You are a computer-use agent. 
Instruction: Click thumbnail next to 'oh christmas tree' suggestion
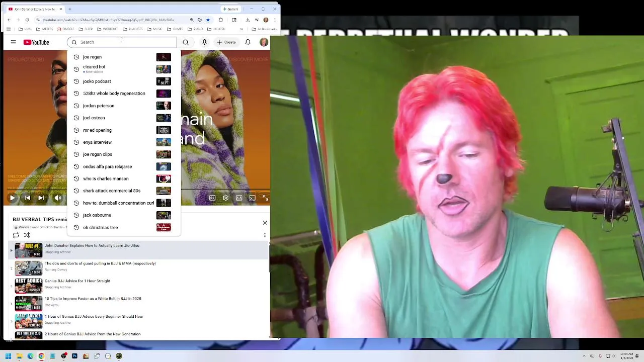[164, 227]
